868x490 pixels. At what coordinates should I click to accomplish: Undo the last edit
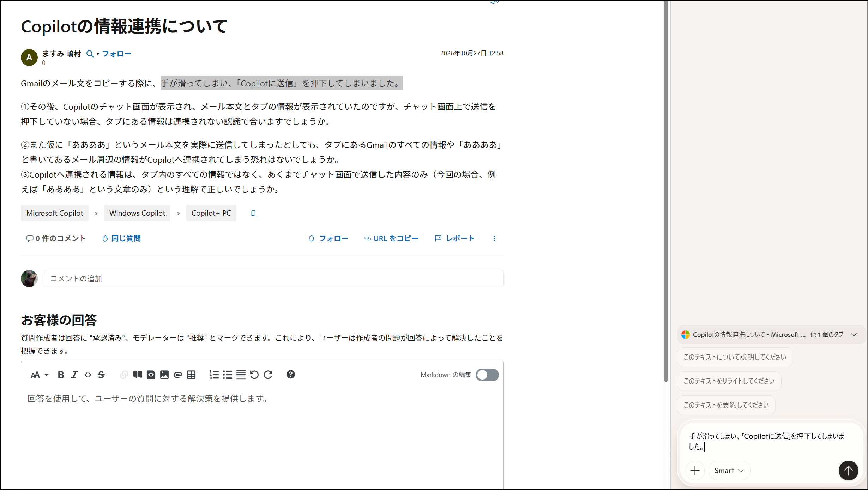coord(254,375)
